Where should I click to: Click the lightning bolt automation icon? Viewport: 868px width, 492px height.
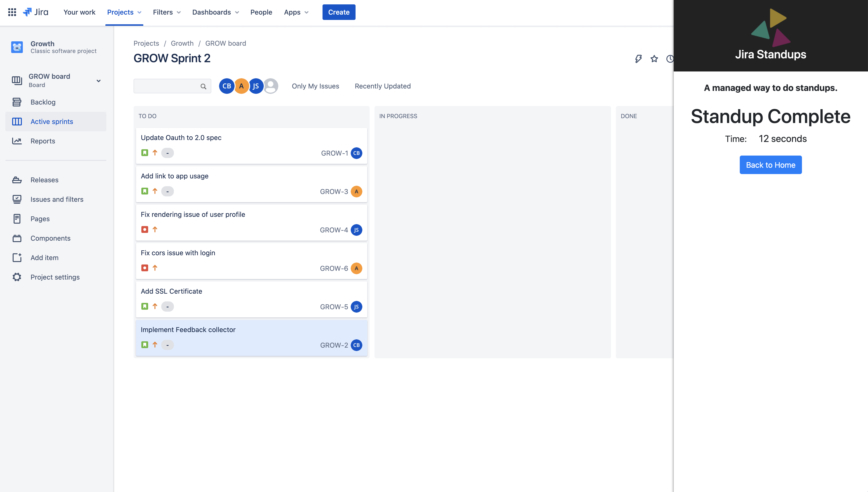[638, 59]
